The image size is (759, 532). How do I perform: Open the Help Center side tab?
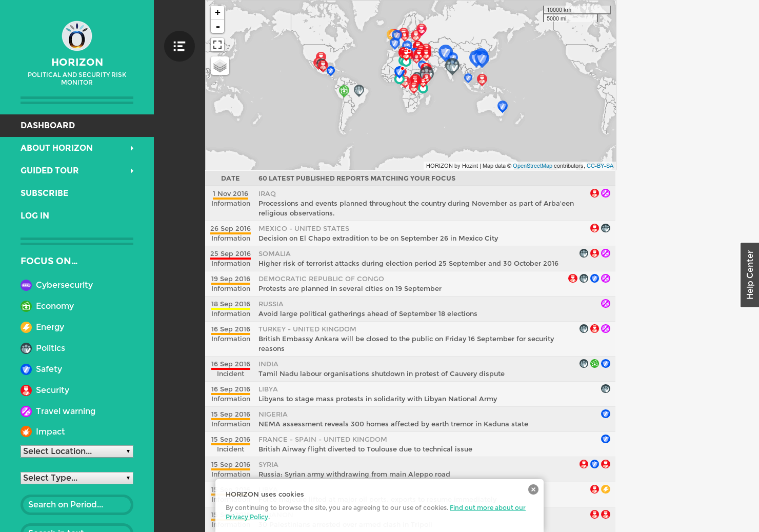click(x=750, y=275)
